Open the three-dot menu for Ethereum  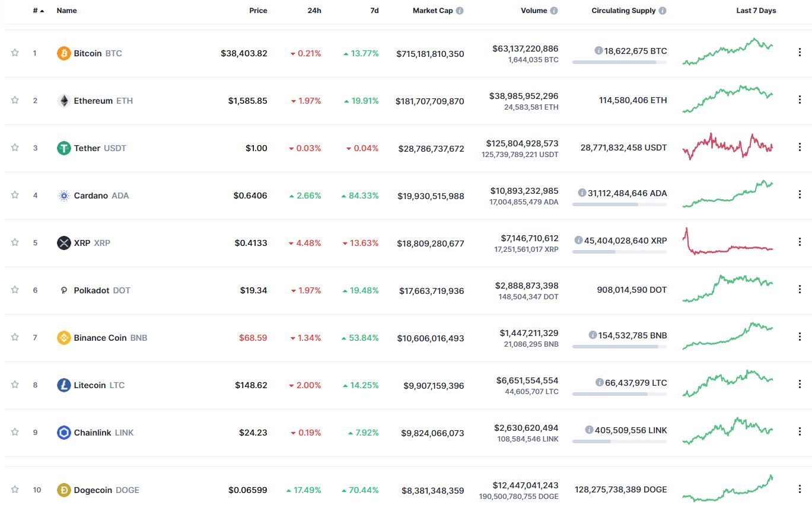point(800,100)
